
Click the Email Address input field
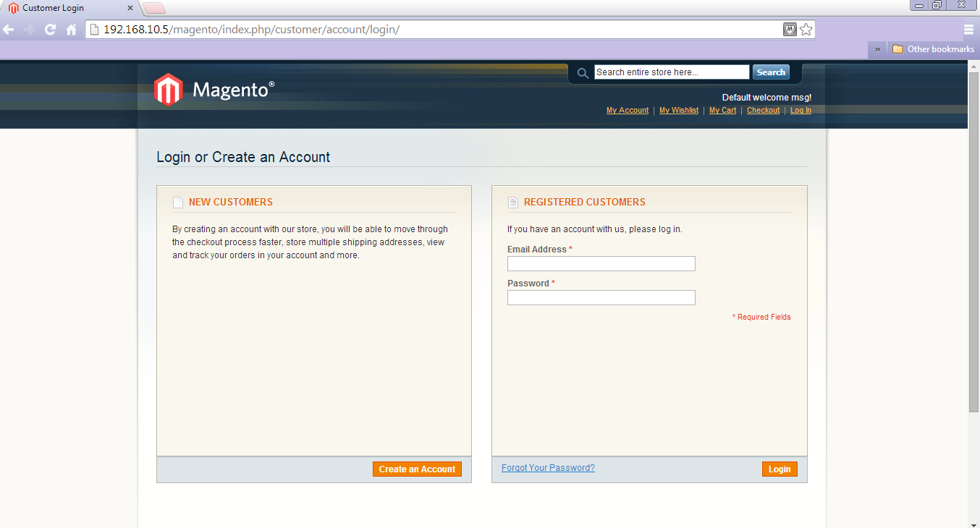tap(601, 263)
